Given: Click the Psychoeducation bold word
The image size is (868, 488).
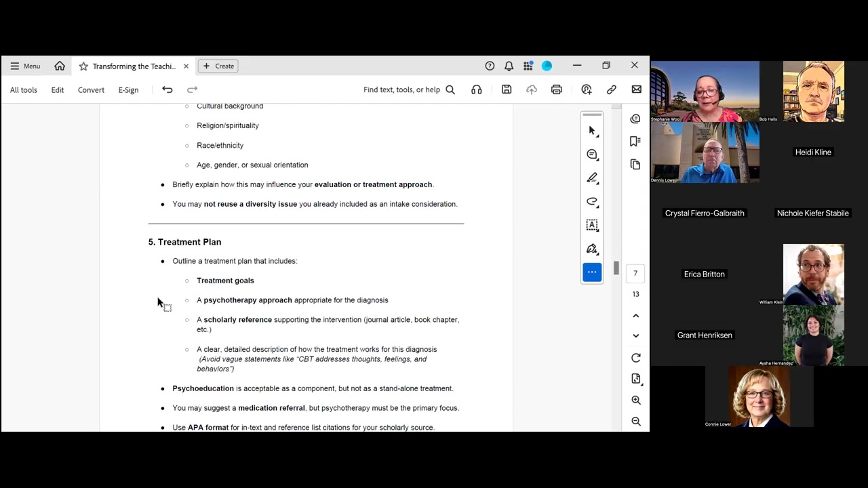Looking at the screenshot, I should pyautogui.click(x=203, y=388).
